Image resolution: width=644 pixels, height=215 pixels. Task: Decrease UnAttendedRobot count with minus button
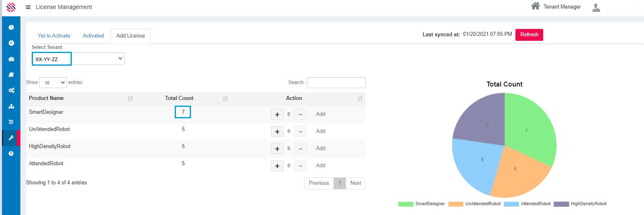click(x=300, y=132)
